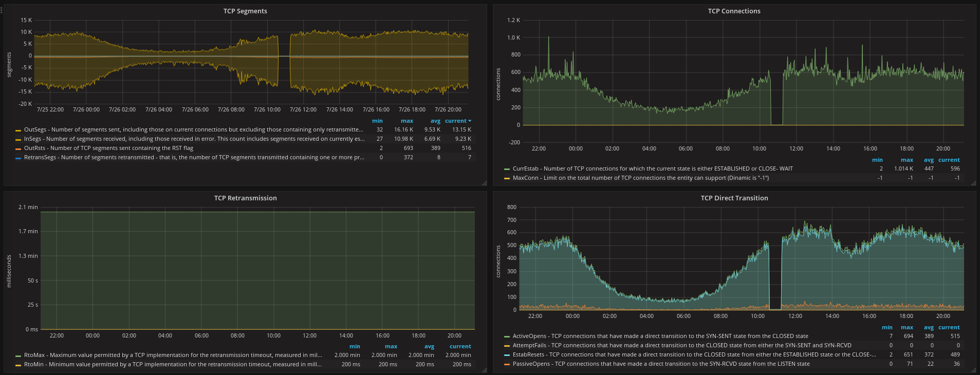Click the CurrEstab max value 1.014 K
This screenshot has width=980, height=375.
[903, 168]
